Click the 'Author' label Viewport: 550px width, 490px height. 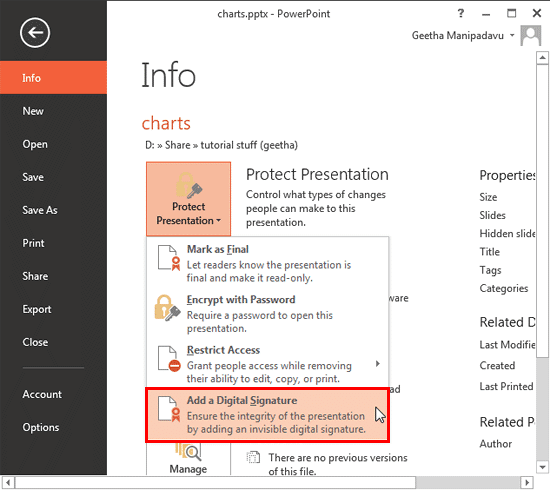tap(496, 444)
